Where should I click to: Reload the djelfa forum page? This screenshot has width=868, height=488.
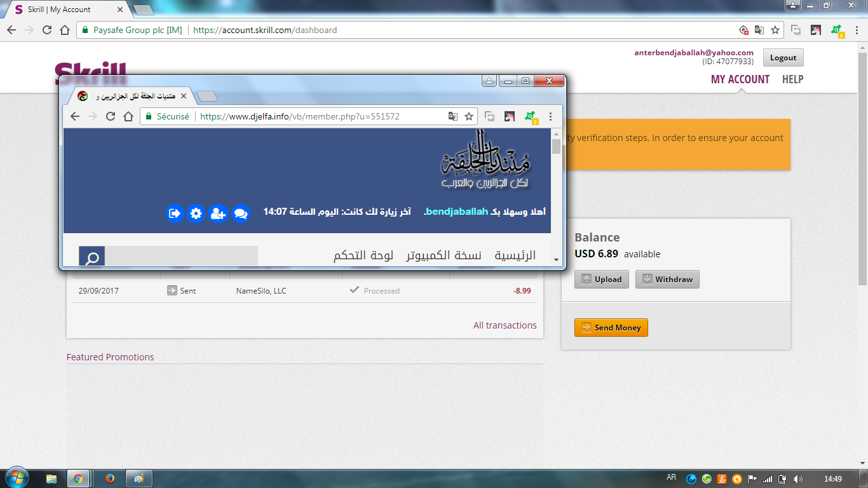coord(111,116)
